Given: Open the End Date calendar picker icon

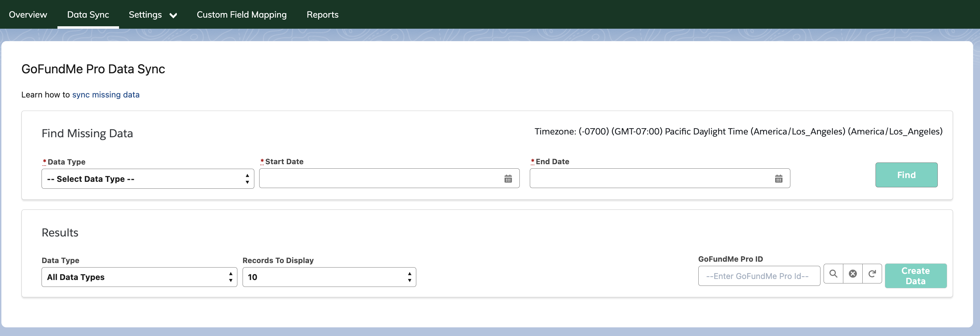Looking at the screenshot, I should (778, 179).
